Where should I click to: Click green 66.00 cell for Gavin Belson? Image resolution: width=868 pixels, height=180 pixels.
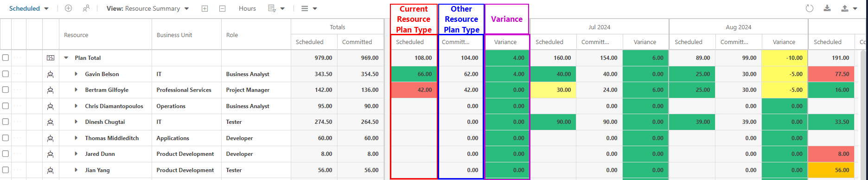tap(414, 74)
